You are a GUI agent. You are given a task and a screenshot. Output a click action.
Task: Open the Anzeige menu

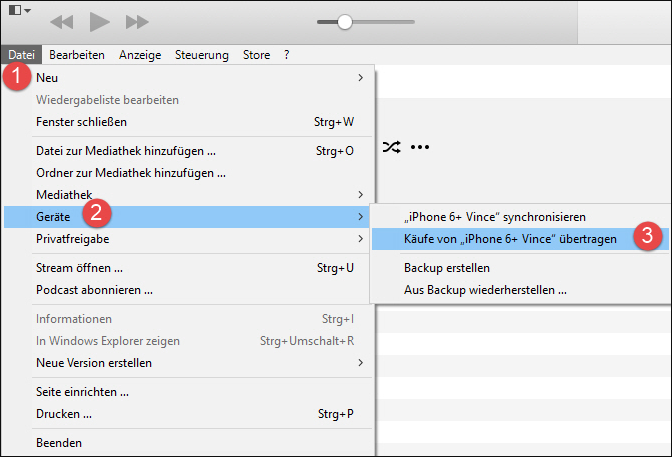coord(140,55)
